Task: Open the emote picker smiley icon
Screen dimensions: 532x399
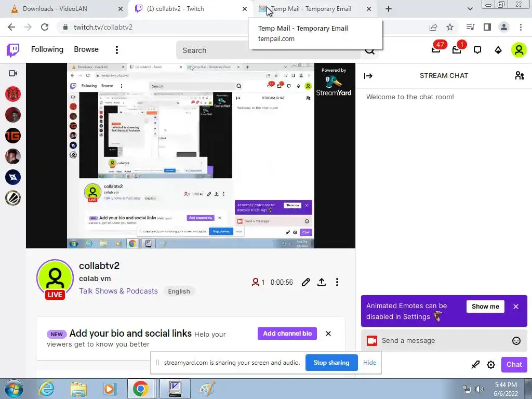Action: [516, 341]
